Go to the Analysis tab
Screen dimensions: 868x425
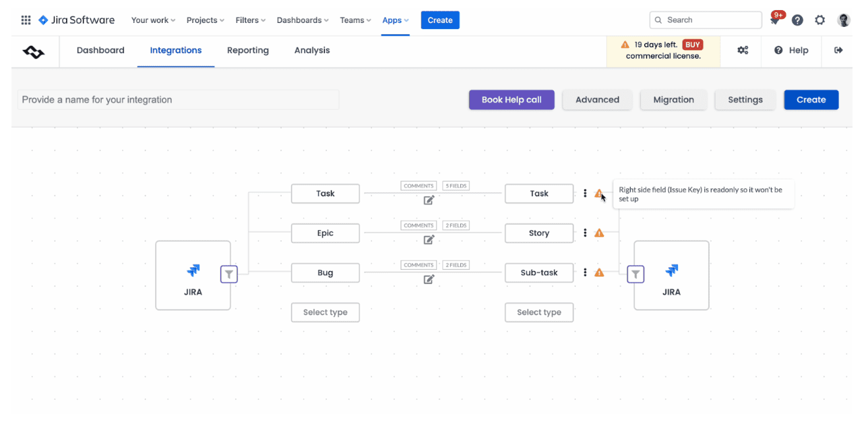(x=312, y=51)
